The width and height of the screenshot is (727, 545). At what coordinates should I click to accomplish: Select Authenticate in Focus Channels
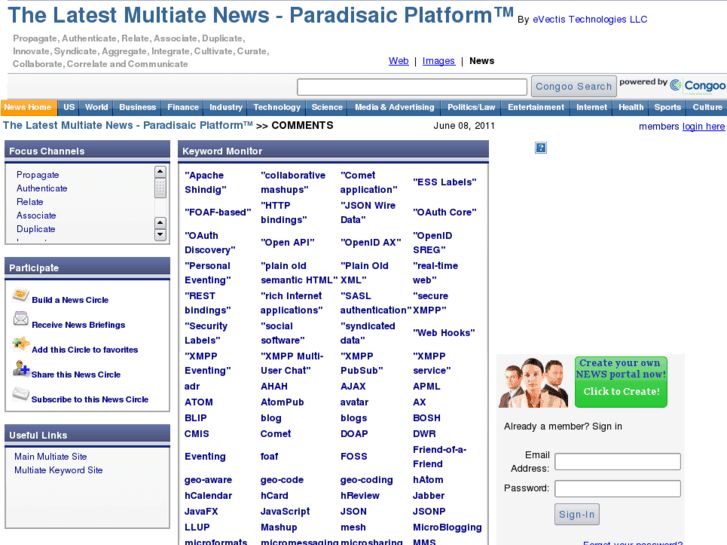42,188
